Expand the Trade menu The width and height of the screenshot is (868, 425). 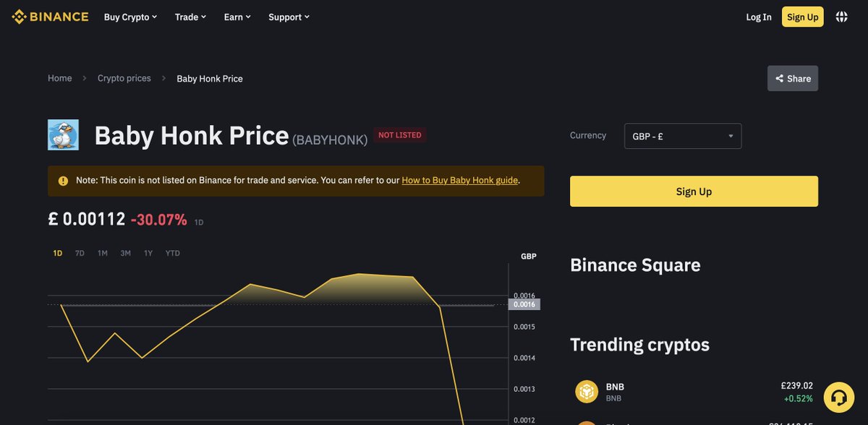pos(190,17)
